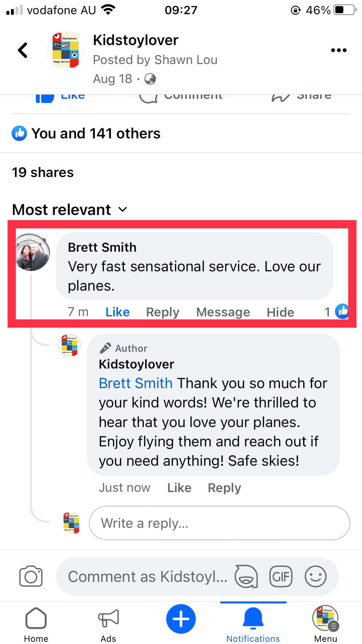This screenshot has width=362, height=644.
Task: Reply to Brett Smith's comment
Action: point(162,312)
